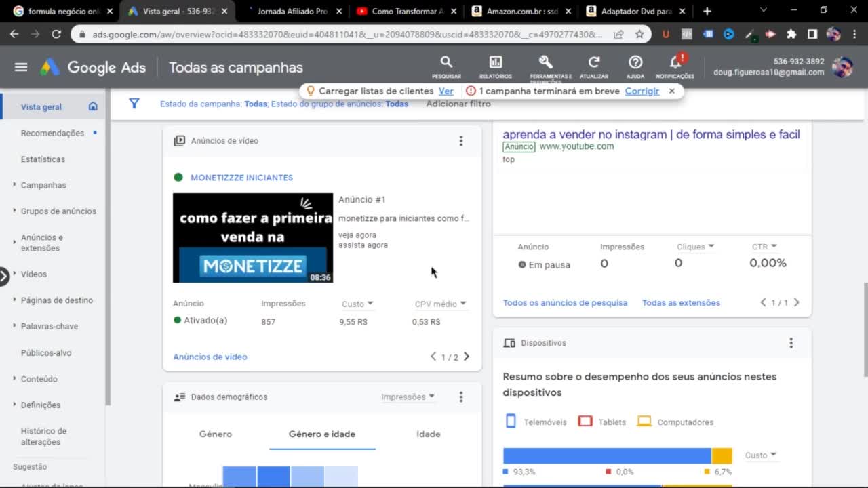Open Todas as extensões link
Screen dimensions: 868x488
681,303
